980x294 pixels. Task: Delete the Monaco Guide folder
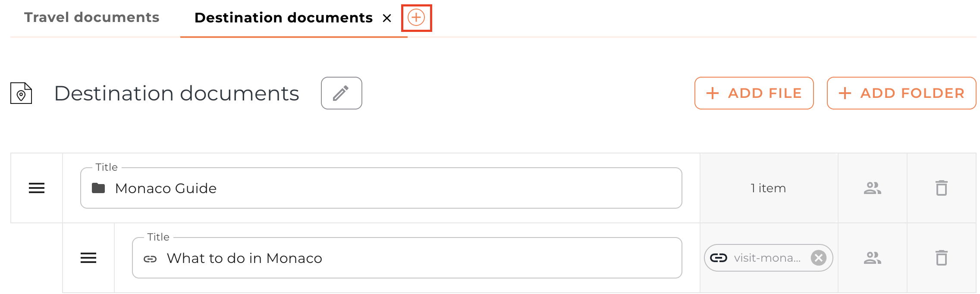click(941, 188)
